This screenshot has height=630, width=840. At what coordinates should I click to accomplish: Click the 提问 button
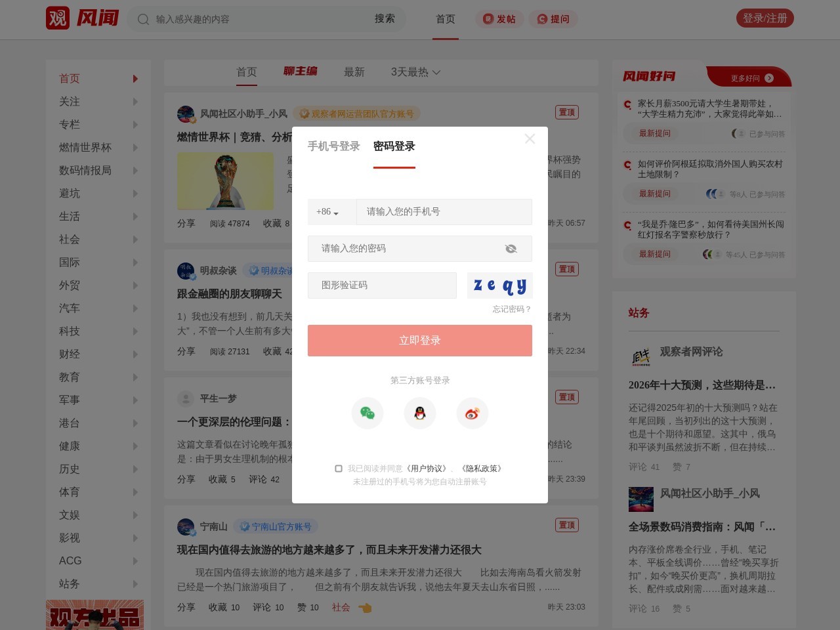coord(553,19)
